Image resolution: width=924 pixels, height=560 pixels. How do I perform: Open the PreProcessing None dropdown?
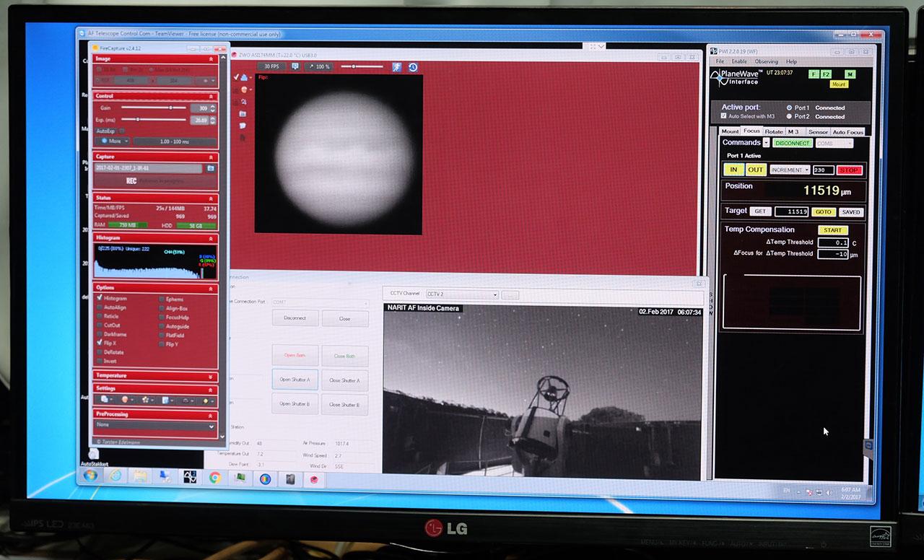click(155, 426)
